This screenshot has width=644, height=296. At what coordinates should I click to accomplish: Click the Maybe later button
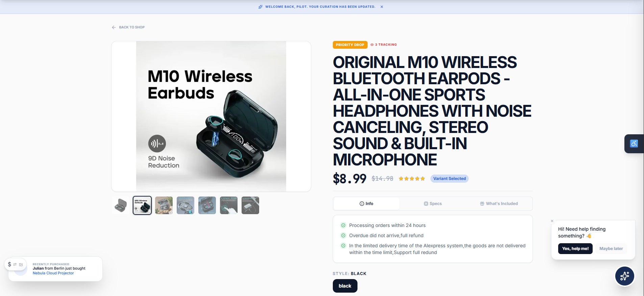tap(611, 249)
